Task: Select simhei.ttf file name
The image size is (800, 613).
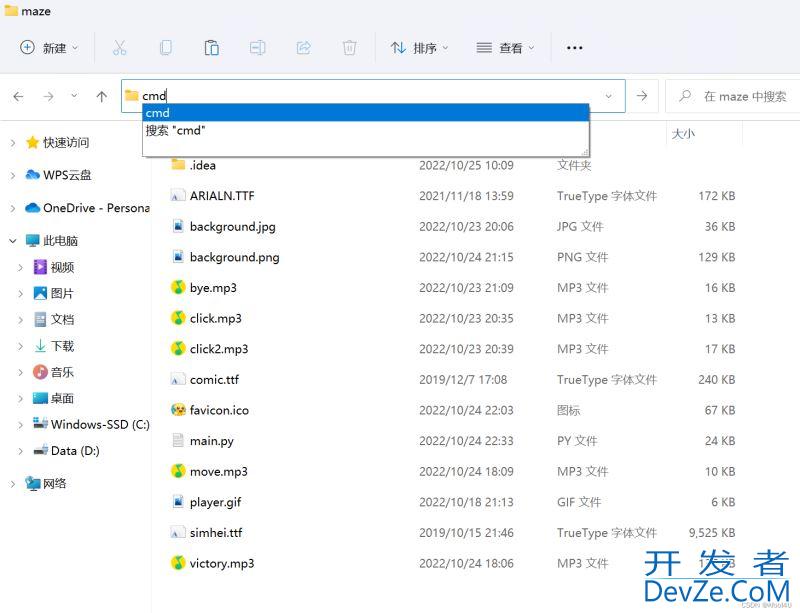Action: [216, 533]
